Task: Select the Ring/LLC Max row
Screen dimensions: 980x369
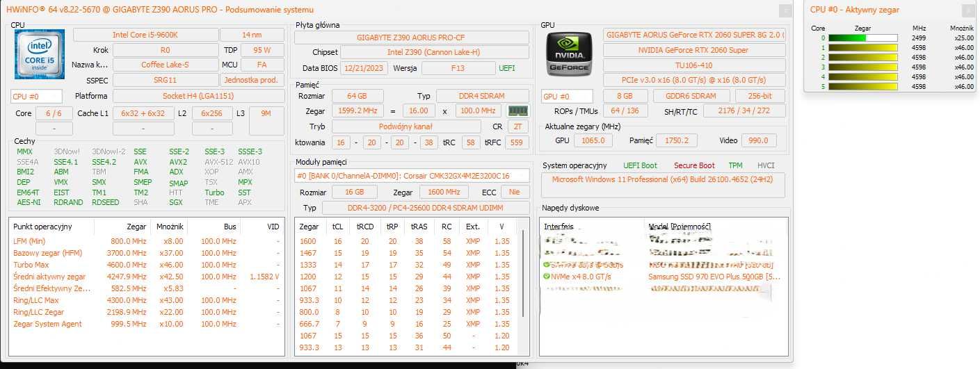Action: click(147, 300)
